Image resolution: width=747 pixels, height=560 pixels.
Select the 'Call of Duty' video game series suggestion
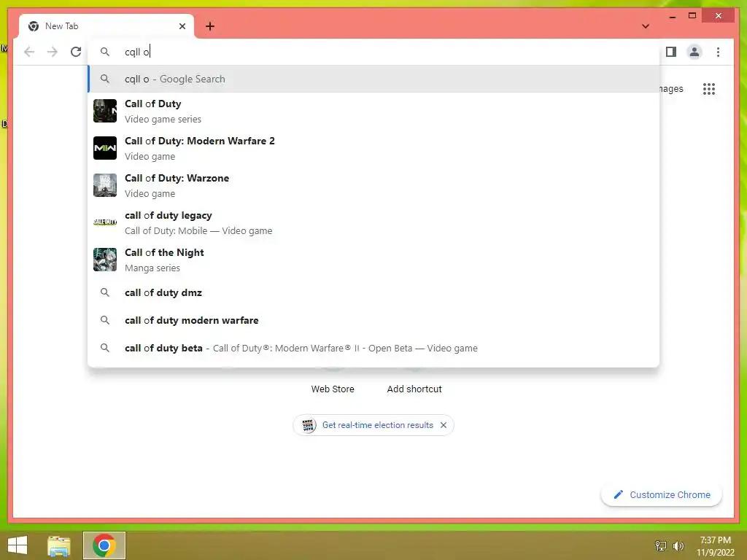tap(374, 111)
